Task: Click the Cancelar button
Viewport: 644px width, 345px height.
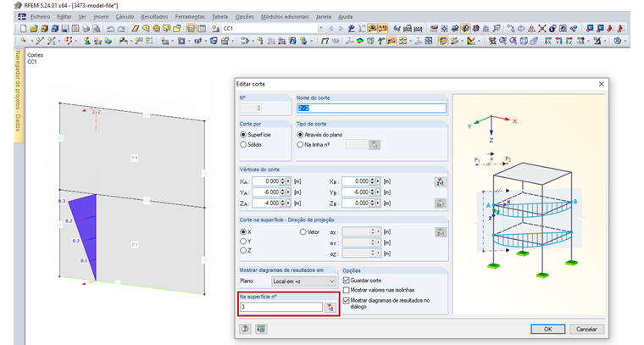Action: [x=586, y=328]
